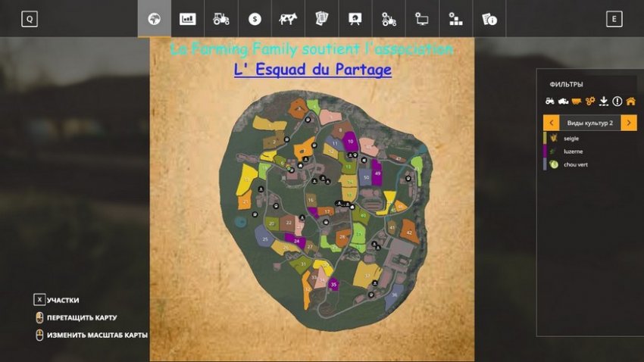Select the luzerne crop filter
Viewport: 644px width, 362px height.
572,151
